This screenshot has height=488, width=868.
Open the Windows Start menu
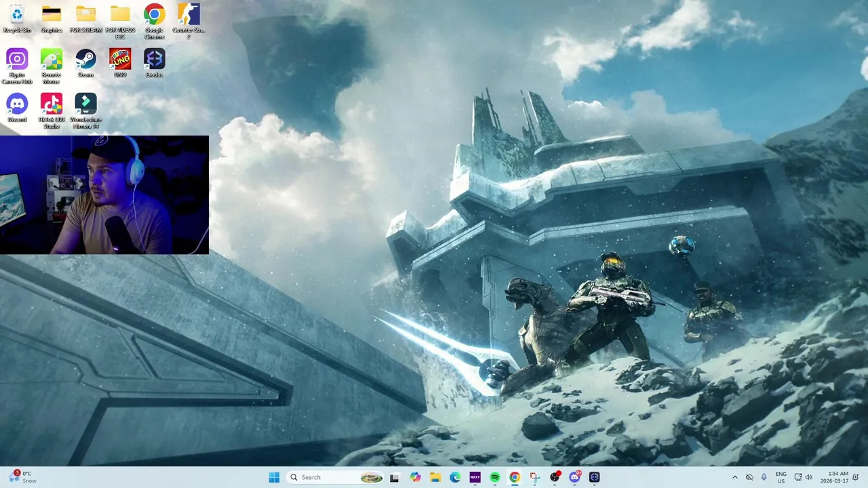click(x=274, y=477)
